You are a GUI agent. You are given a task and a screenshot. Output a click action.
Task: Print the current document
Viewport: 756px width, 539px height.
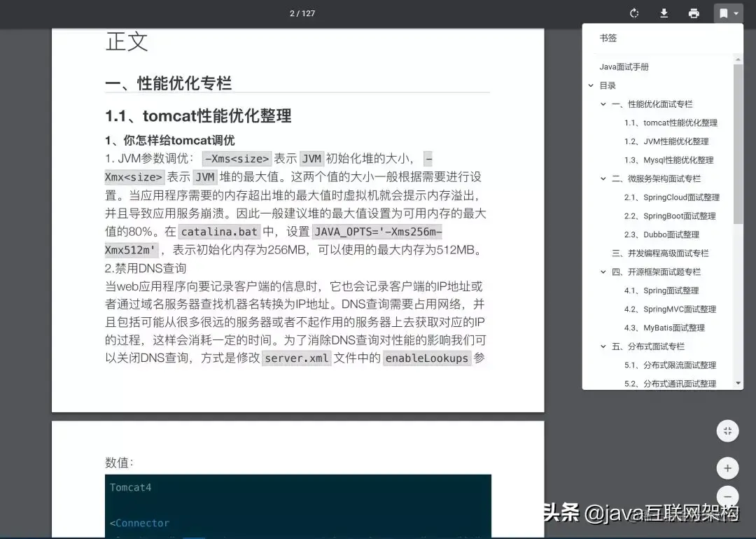694,13
